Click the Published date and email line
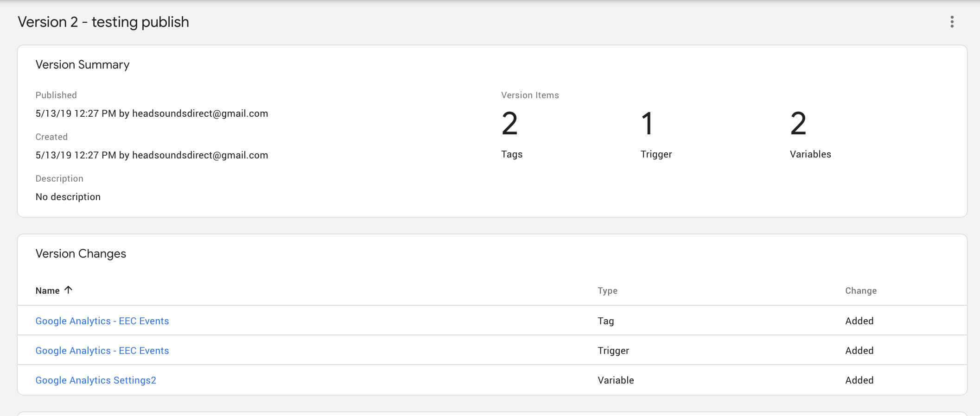This screenshot has width=980, height=416. 152,113
